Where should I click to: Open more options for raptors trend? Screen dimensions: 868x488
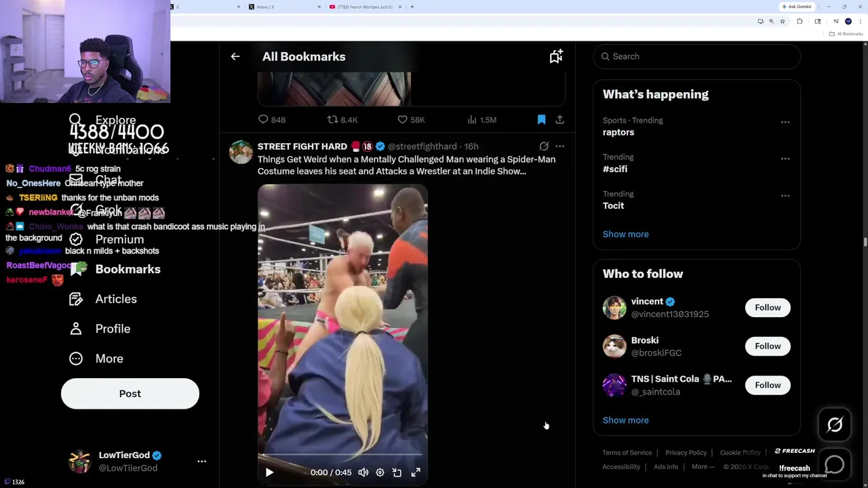[785, 122]
